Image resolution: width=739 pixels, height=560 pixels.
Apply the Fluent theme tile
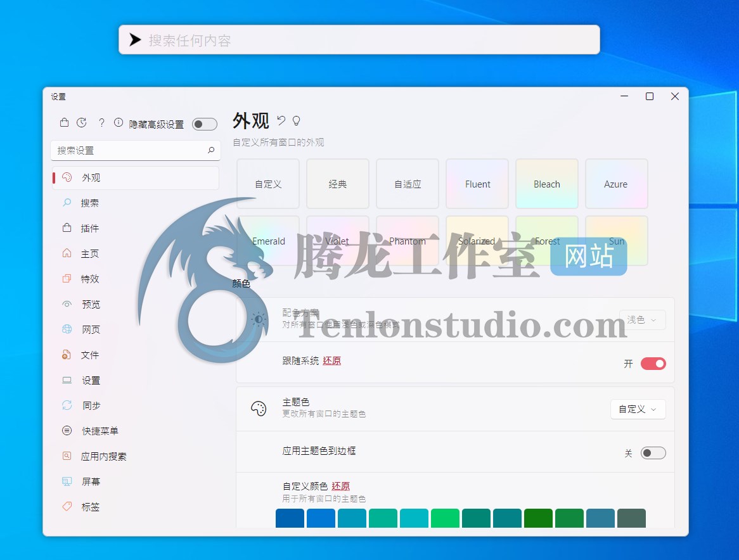tap(477, 184)
